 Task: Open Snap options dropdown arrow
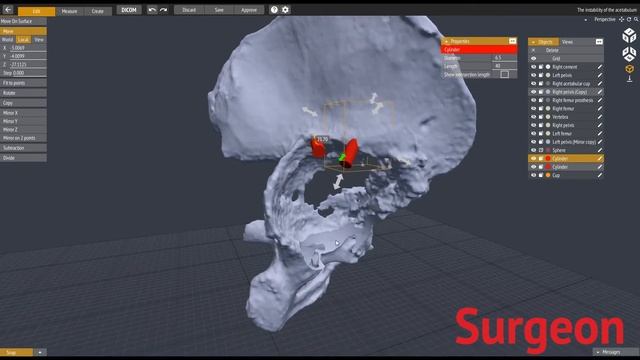[40, 352]
